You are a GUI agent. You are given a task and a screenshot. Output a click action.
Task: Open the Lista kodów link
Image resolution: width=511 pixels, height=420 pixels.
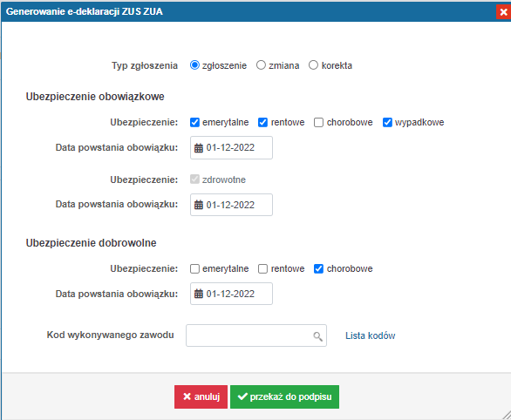point(371,335)
